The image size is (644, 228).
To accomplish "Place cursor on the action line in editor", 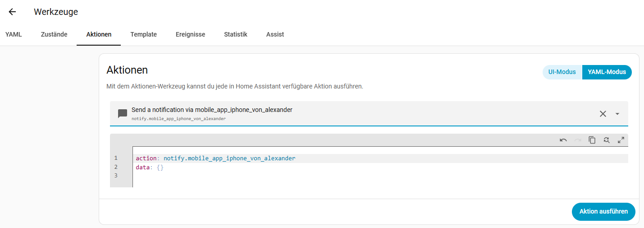I will point(380,158).
